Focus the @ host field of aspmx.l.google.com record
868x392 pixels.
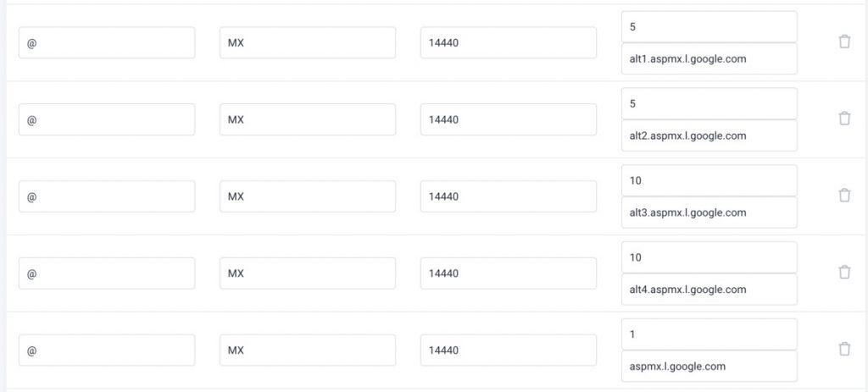coord(107,350)
